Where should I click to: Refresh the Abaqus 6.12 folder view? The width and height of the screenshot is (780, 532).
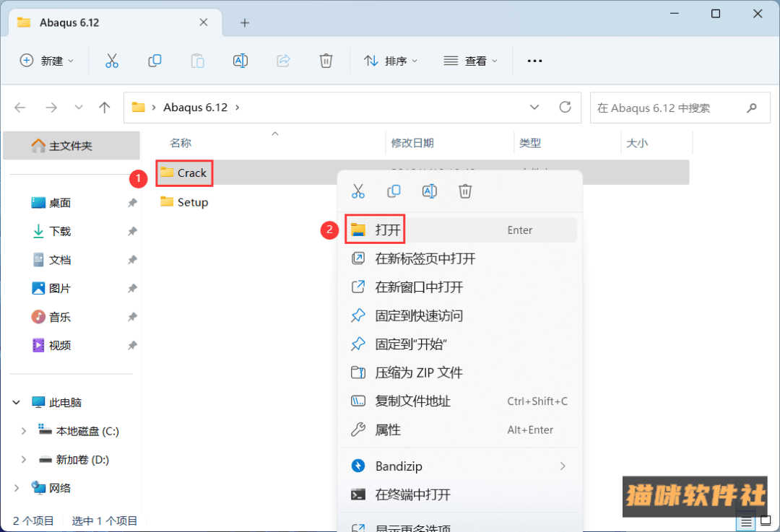(x=565, y=107)
